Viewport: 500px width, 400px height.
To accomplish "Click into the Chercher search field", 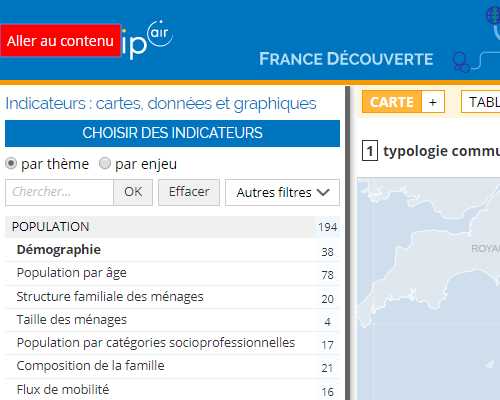I will 60,192.
